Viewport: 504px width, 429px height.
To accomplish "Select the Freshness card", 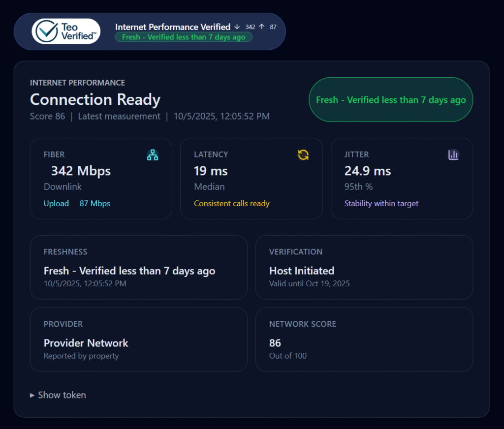I will [138, 267].
